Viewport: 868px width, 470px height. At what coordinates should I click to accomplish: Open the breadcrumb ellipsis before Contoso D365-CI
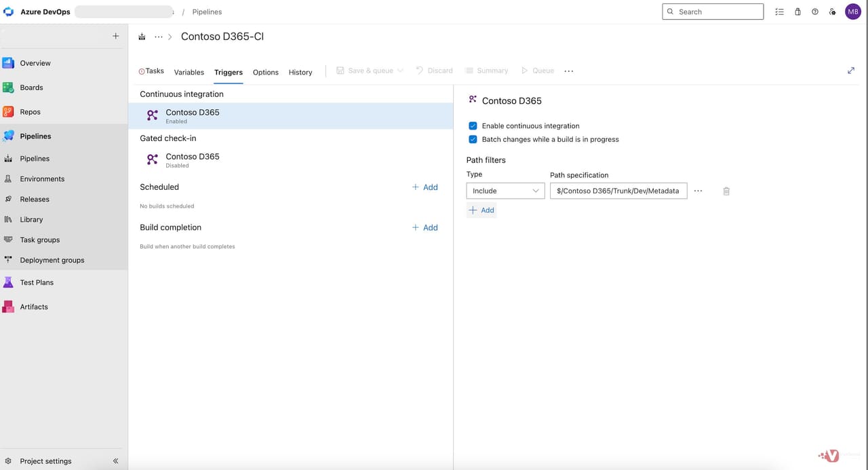159,37
